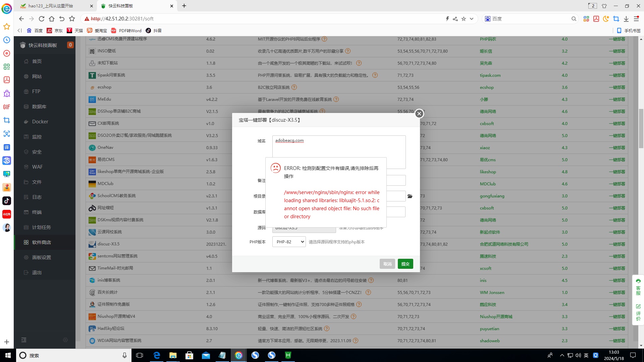The width and height of the screenshot is (644, 362).
Task: Open 终端 in the panel sidebar
Action: pyautogui.click(x=37, y=212)
